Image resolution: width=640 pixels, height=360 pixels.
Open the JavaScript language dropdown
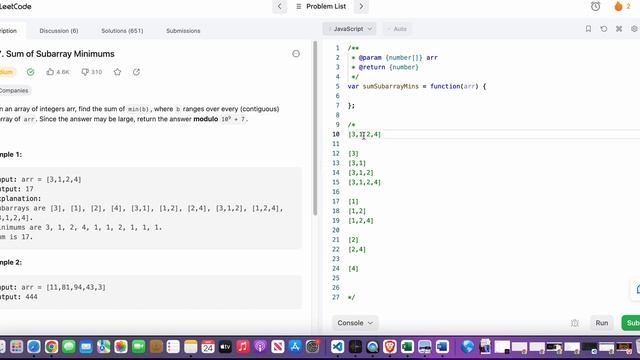(x=350, y=29)
